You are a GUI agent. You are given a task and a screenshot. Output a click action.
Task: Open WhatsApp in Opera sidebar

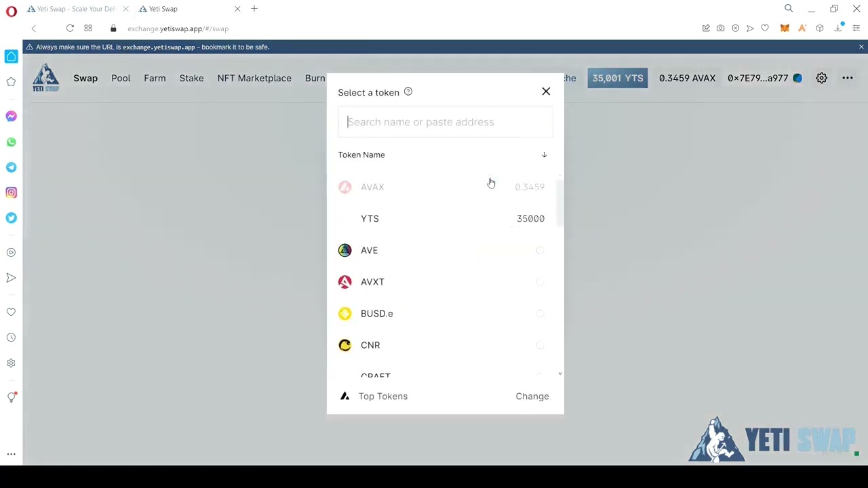coord(11,142)
